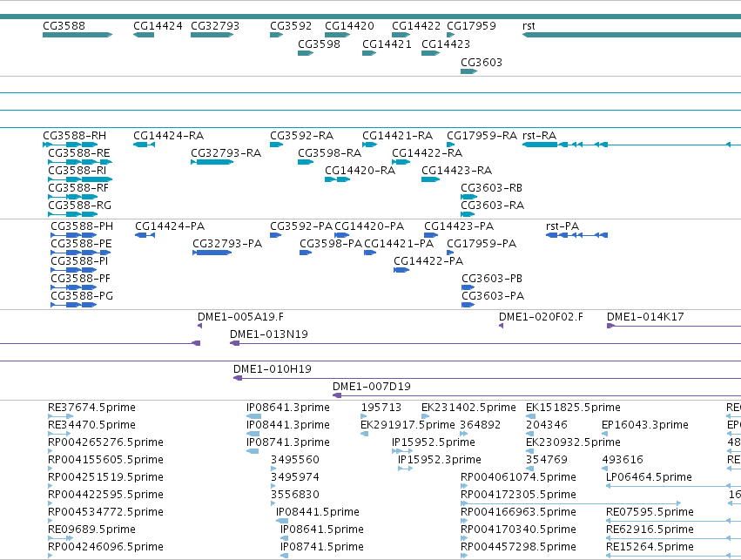The image size is (741, 560).
Task: Select transcript CG3588-RG
Action: pyautogui.click(x=79, y=206)
